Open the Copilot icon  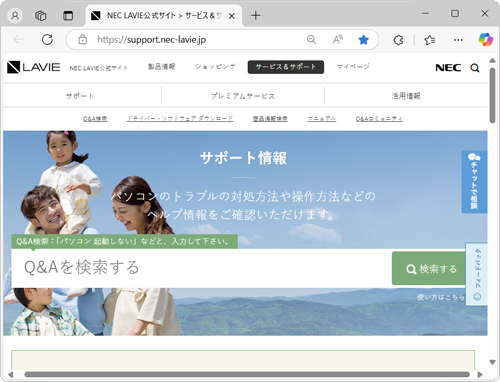[486, 40]
